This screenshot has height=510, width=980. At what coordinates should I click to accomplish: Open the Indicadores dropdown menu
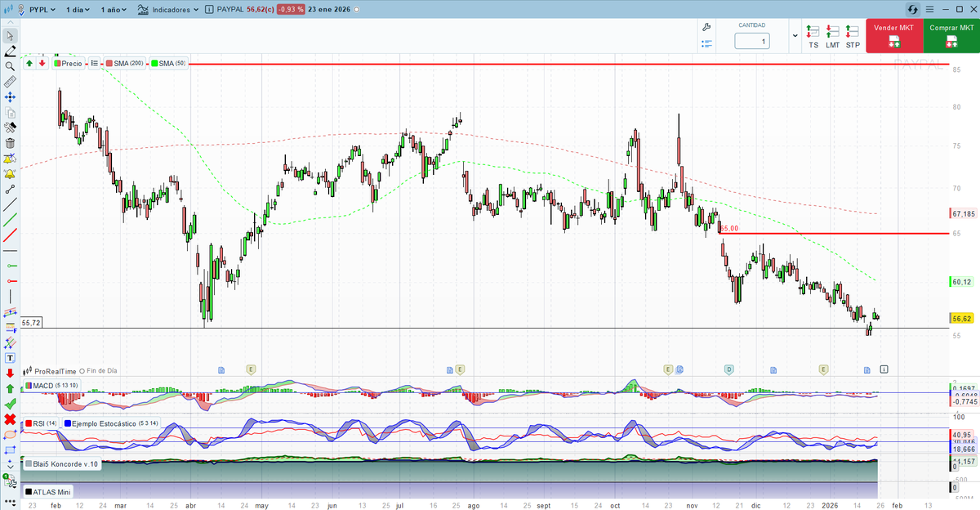pos(169,10)
